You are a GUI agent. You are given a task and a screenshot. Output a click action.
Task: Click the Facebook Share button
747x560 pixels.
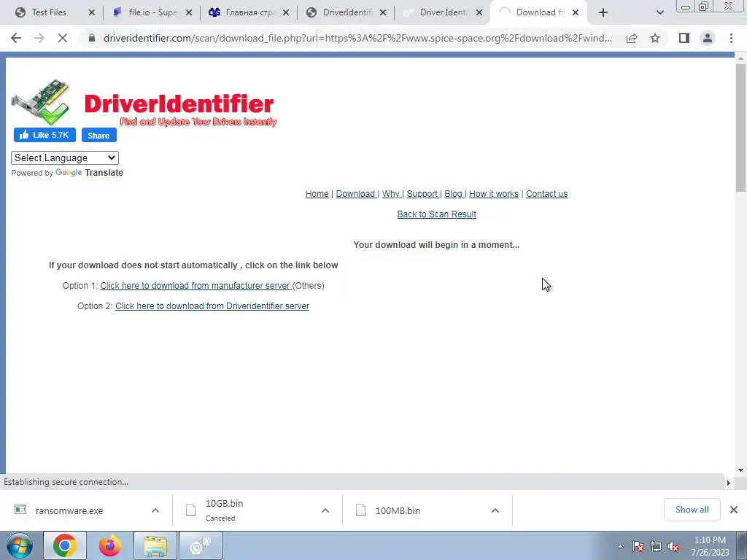[x=98, y=135]
